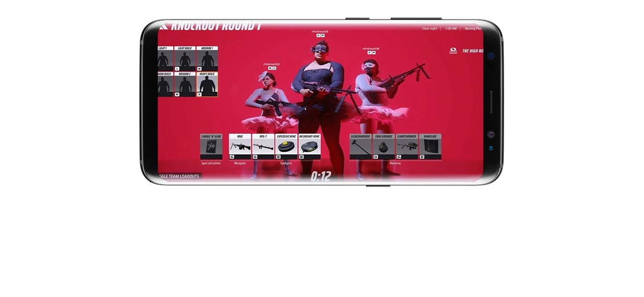Pick the Explosive Mine gadget
This screenshot has height=297, width=644.
pos(286,147)
